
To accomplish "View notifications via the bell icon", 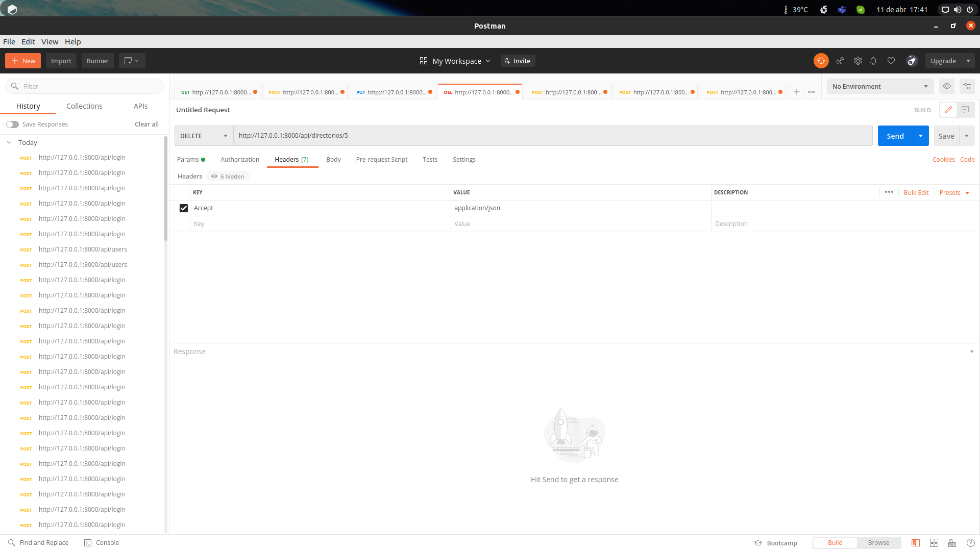I will pos(873,61).
